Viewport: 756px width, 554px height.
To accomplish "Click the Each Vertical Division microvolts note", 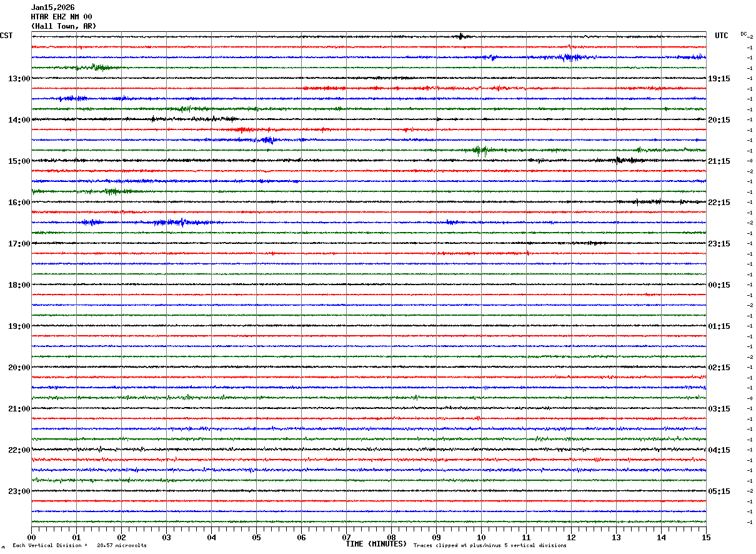I will point(79,546).
